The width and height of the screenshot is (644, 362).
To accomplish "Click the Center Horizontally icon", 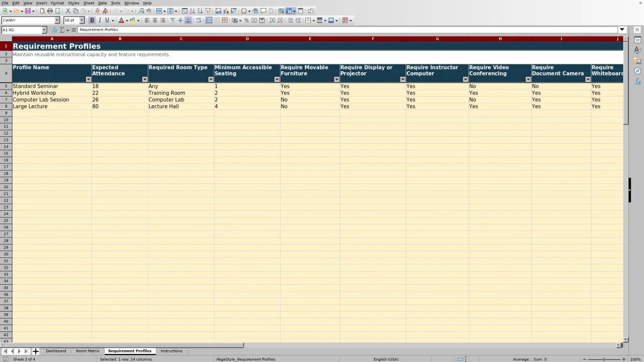I will tap(155, 20).
